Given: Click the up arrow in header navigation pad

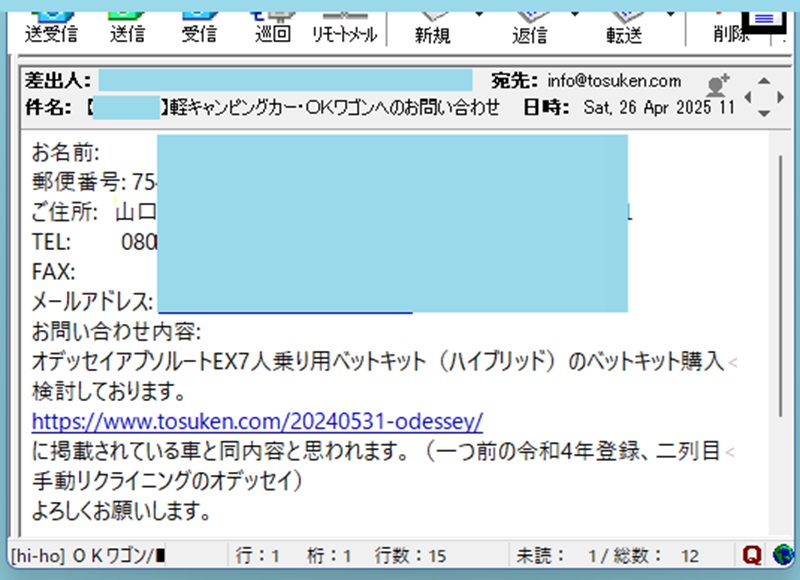Looking at the screenshot, I should [x=765, y=81].
